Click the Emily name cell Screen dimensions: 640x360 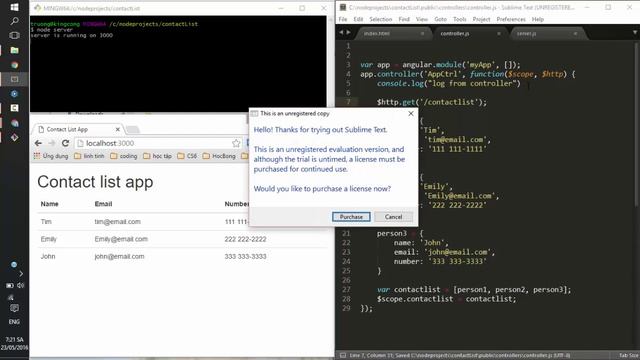click(x=49, y=239)
